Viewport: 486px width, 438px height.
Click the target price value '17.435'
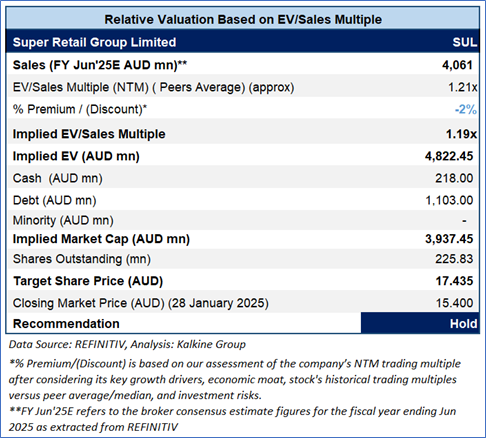click(454, 281)
